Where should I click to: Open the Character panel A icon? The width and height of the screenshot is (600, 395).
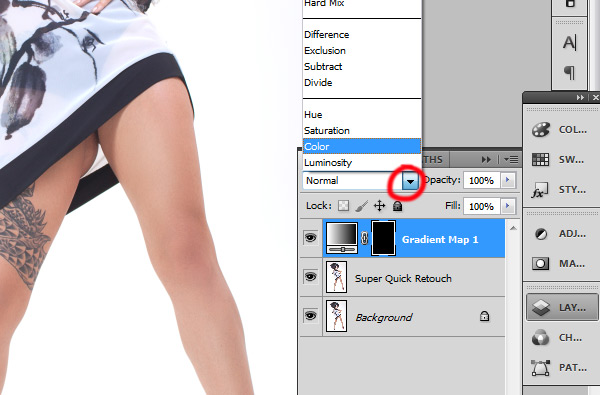[569, 42]
